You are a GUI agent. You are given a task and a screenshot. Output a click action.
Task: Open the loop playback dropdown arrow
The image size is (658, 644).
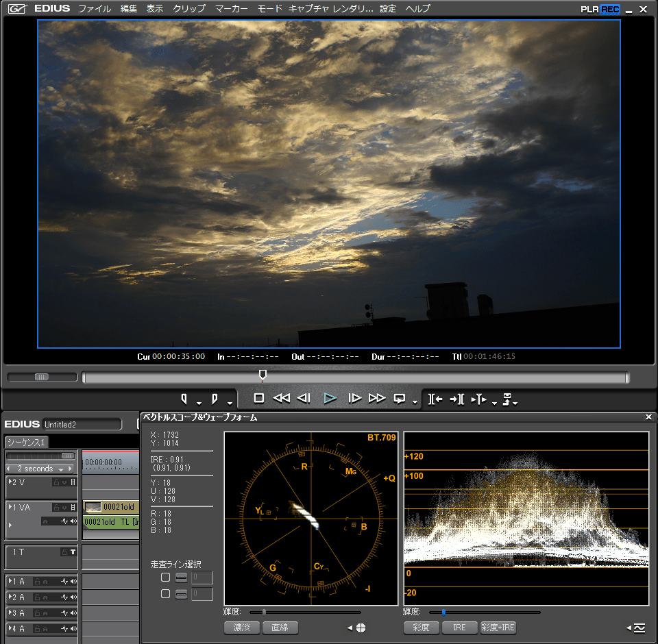point(415,402)
